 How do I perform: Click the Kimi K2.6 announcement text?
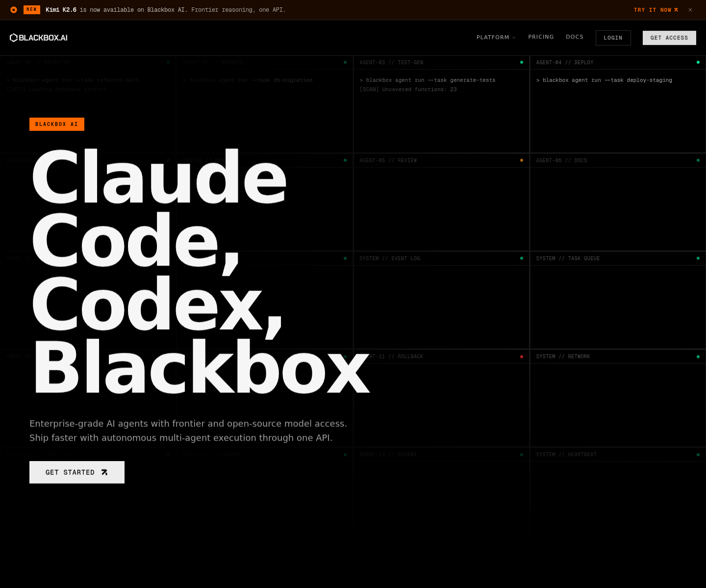(166, 10)
